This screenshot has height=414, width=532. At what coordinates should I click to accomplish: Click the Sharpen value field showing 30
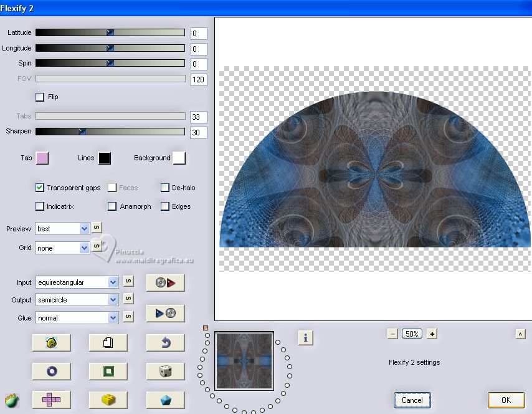pyautogui.click(x=199, y=133)
